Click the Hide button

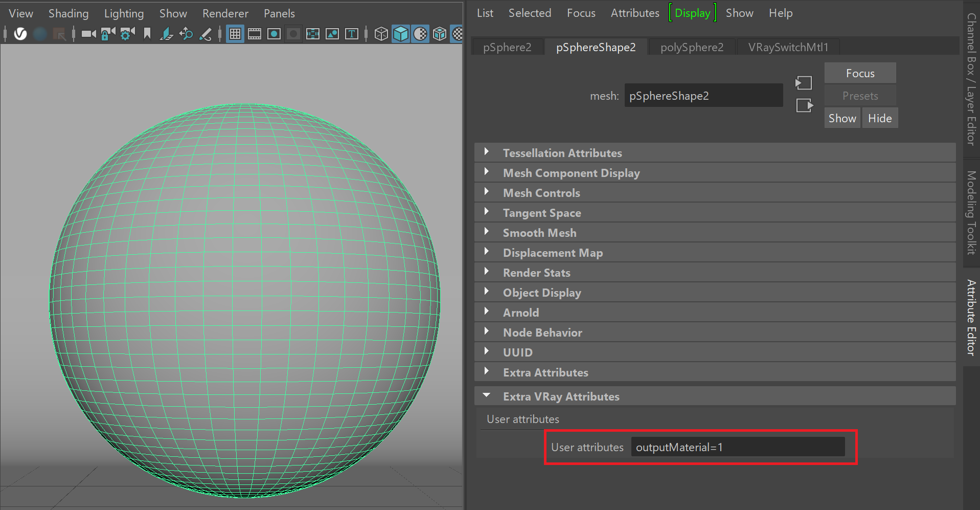point(880,118)
